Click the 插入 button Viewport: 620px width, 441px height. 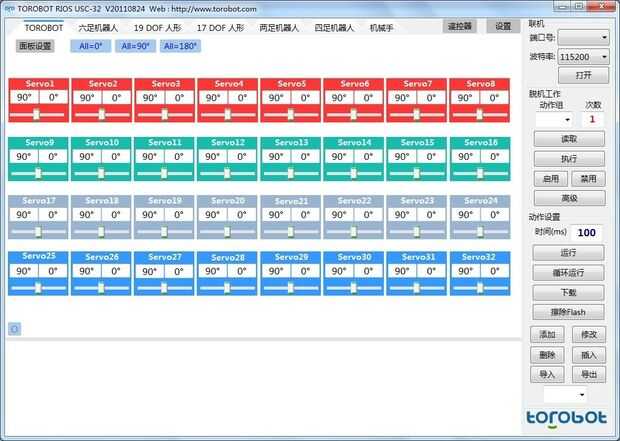click(x=589, y=355)
